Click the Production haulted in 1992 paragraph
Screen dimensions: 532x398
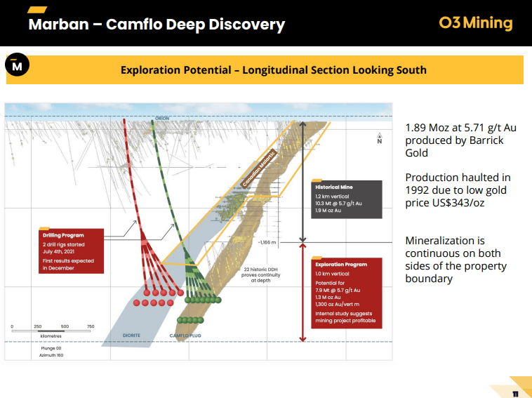[x=458, y=190]
